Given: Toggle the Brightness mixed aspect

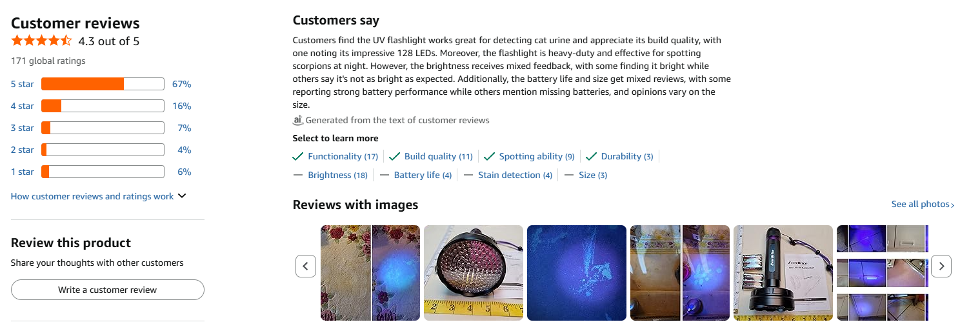Looking at the screenshot, I should point(330,175).
